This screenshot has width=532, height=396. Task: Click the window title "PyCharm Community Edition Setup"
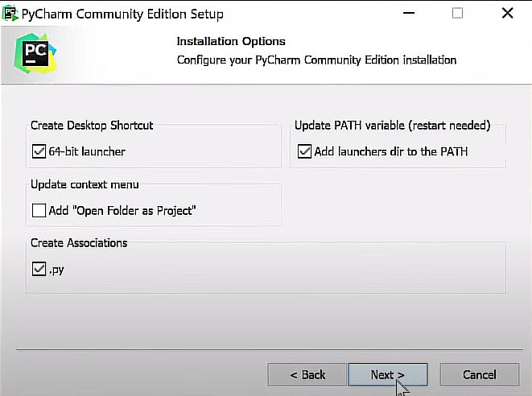pyautogui.click(x=124, y=14)
